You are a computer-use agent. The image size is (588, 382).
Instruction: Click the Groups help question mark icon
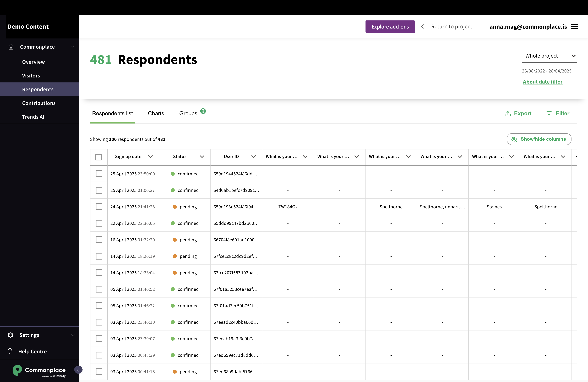203,111
